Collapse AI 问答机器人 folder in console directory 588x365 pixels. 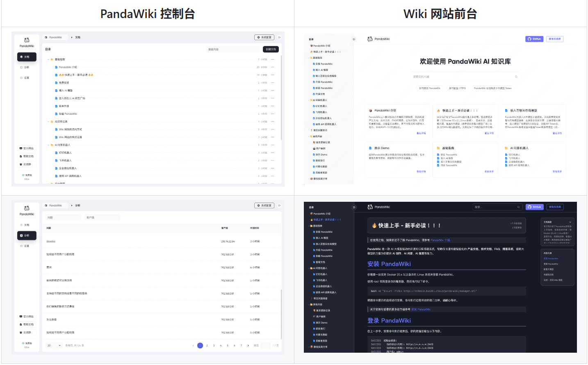(x=48, y=145)
